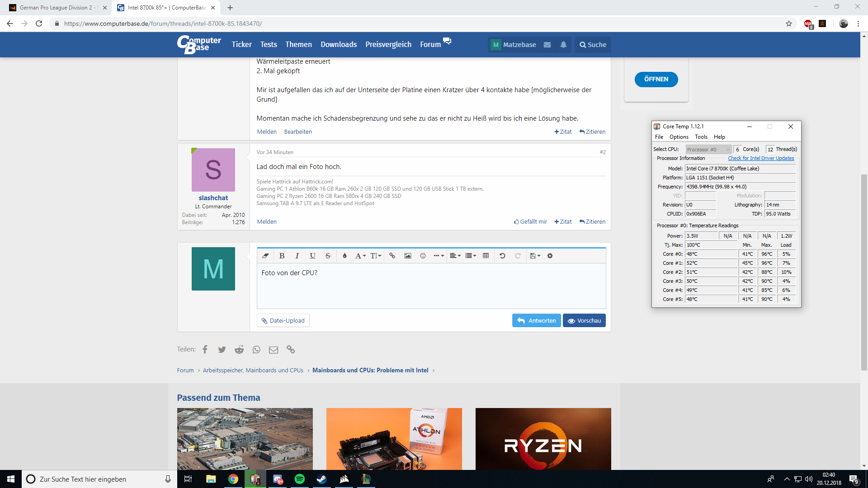The width and height of the screenshot is (868, 488).
Task: Open the smiley emoji picker
Action: (423, 256)
